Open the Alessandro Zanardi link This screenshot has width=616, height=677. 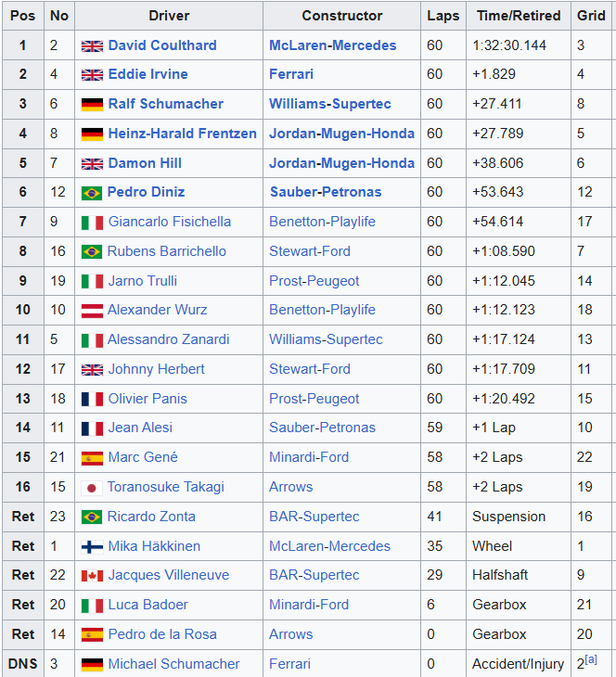coord(169,339)
